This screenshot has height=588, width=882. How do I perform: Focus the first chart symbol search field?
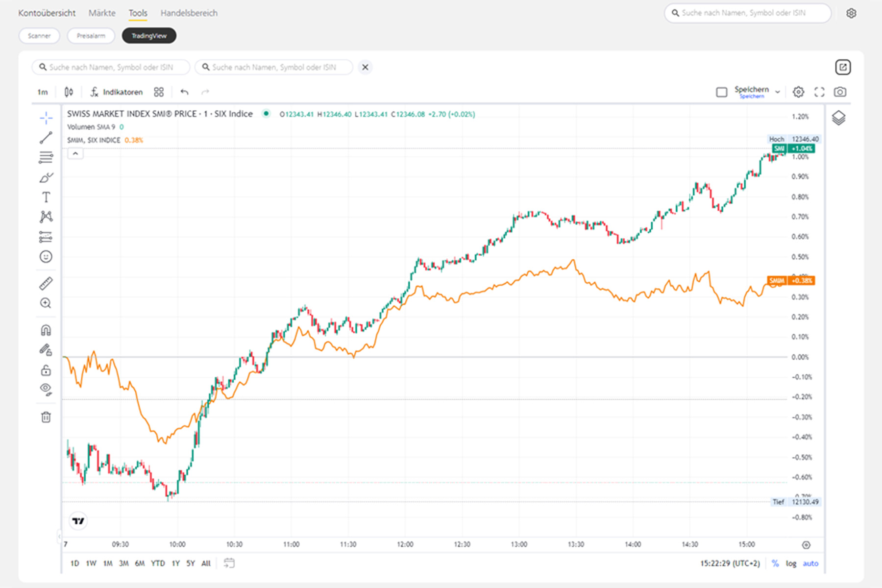[x=111, y=67]
